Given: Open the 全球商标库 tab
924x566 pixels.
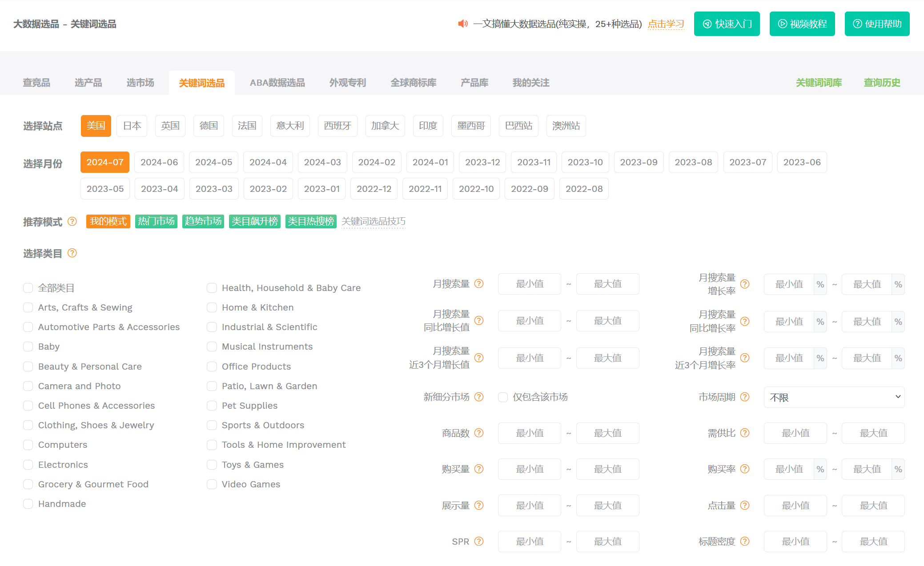Looking at the screenshot, I should (414, 83).
